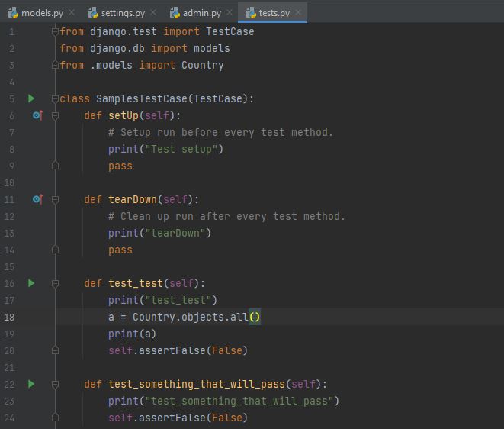Image resolution: width=504 pixels, height=429 pixels.
Task: Click the test_something_that_will_pass method name
Action: point(197,384)
